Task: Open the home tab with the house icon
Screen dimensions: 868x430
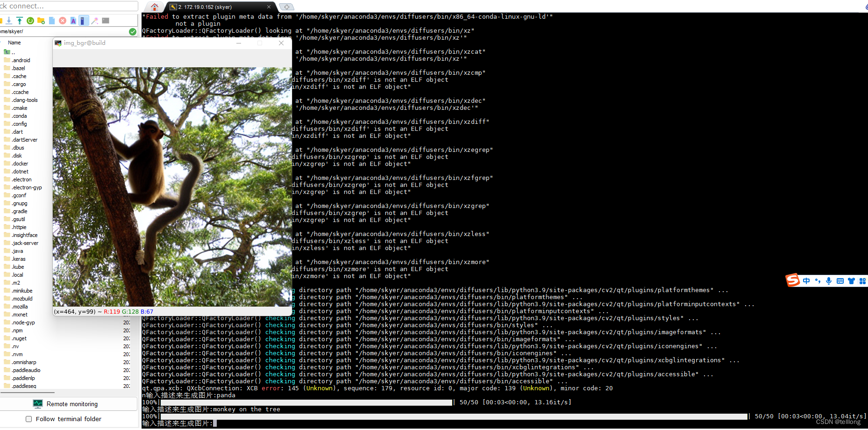Action: point(154,7)
